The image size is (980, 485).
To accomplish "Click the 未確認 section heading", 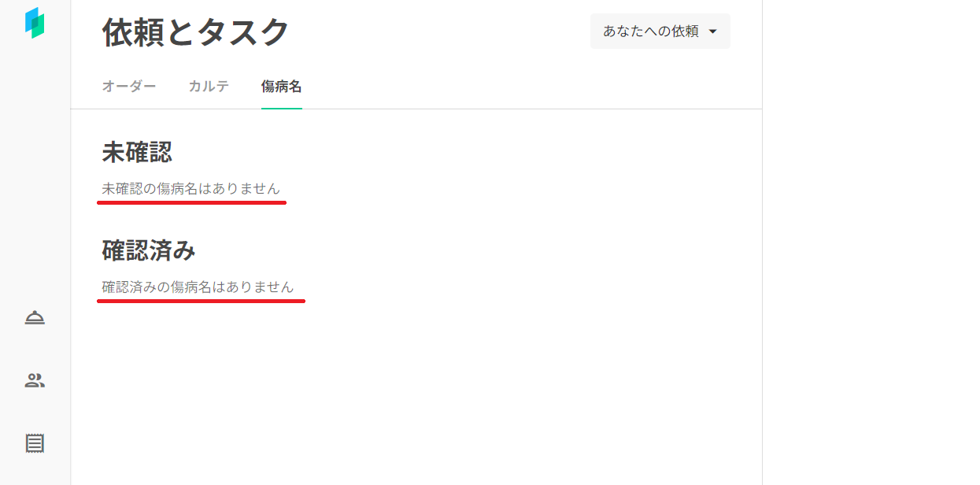I will point(137,152).
